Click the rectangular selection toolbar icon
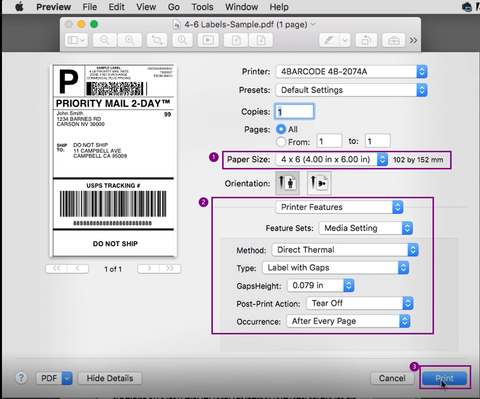Image resolution: width=480 pixels, height=399 pixels. click(157, 40)
